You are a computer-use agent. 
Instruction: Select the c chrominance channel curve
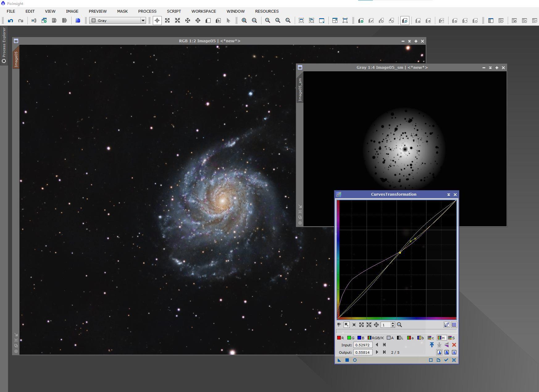(431, 338)
